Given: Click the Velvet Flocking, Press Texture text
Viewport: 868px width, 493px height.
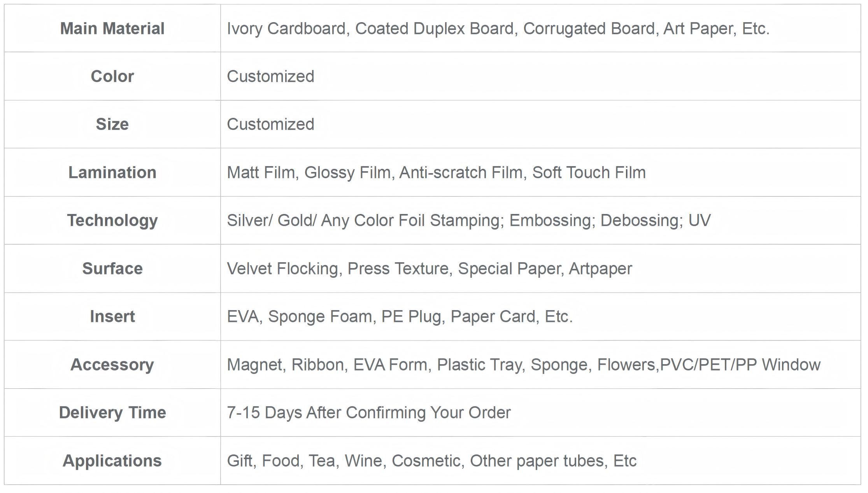Looking at the screenshot, I should point(429,268).
